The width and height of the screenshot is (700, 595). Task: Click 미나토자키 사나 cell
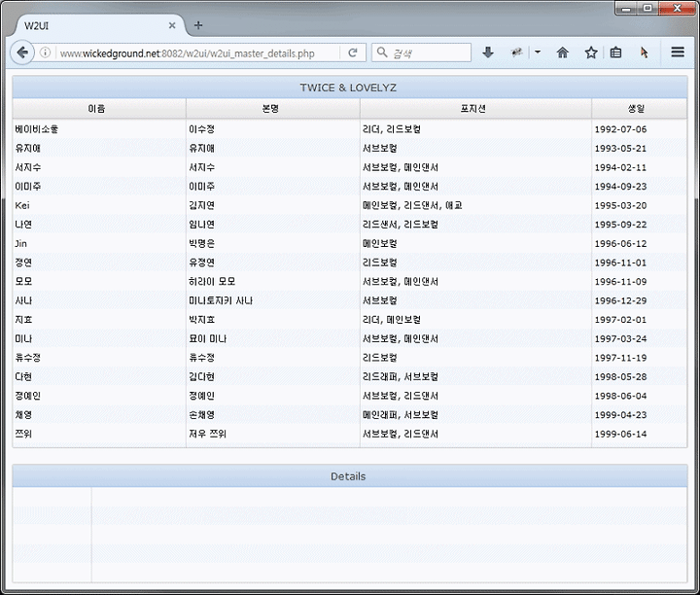(x=273, y=300)
